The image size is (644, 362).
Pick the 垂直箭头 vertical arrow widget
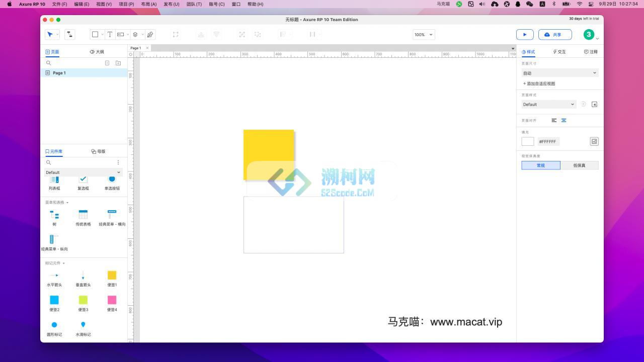coord(83,278)
